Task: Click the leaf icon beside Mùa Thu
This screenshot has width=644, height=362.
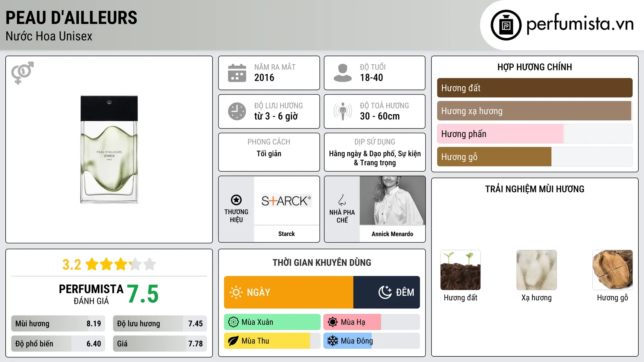Action: pos(233,341)
